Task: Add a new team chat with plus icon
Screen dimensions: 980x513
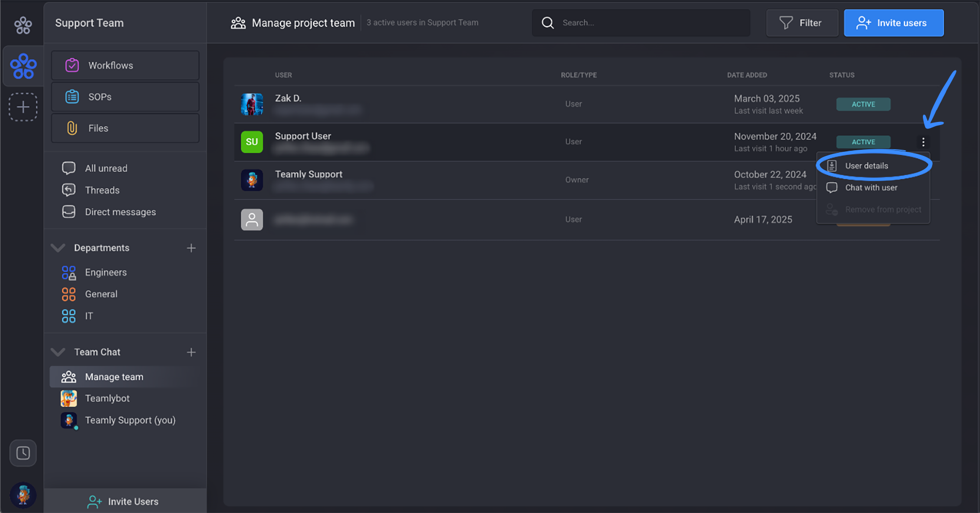Action: pyautogui.click(x=191, y=352)
